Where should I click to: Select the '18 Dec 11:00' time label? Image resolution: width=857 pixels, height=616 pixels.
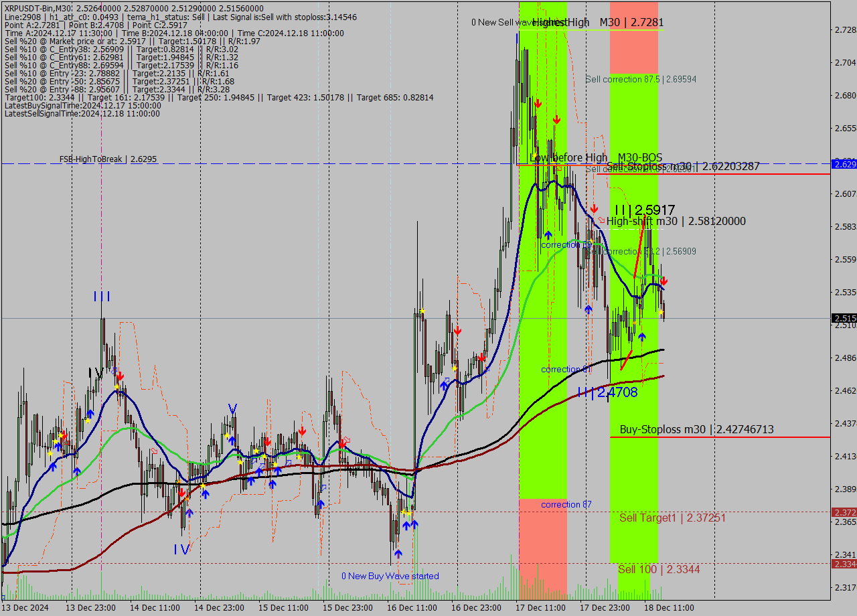[669, 608]
